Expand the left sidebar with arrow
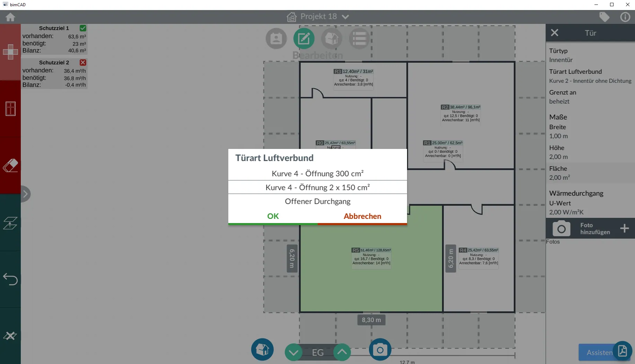The width and height of the screenshot is (635, 364). pos(25,194)
